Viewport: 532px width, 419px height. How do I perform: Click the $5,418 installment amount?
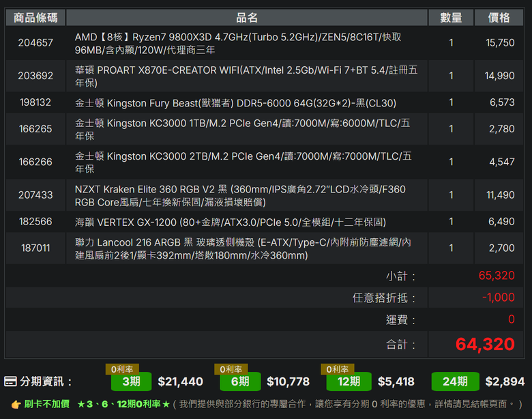tap(396, 381)
